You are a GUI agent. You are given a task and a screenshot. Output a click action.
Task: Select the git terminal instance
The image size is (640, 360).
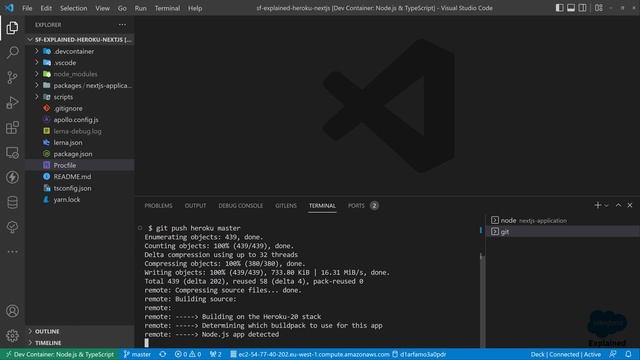[x=563, y=231]
